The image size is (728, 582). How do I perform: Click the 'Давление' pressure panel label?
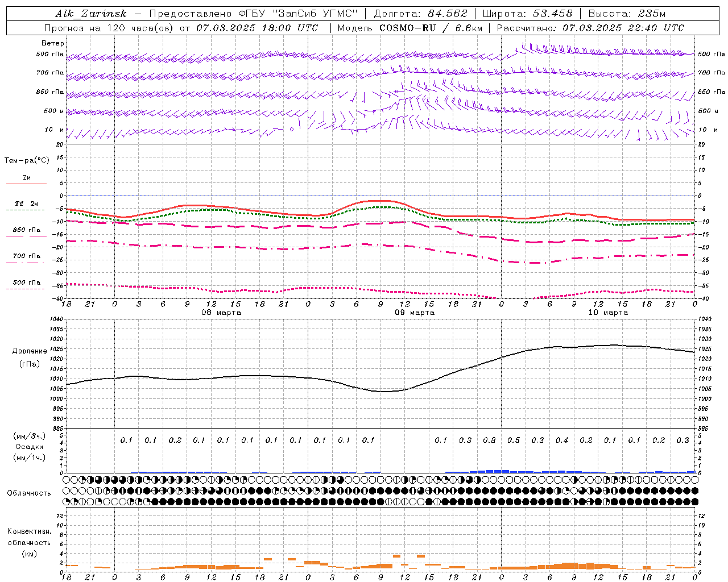coord(30,351)
